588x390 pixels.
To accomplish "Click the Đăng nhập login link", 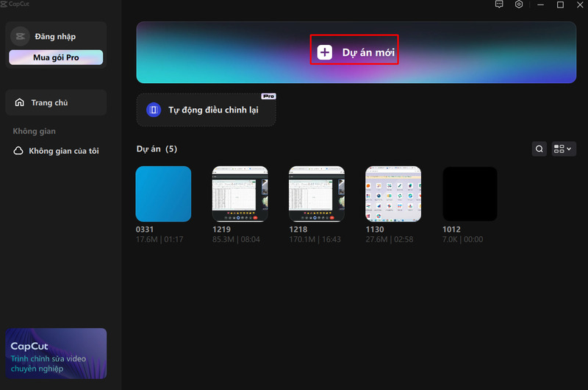I will (55, 37).
